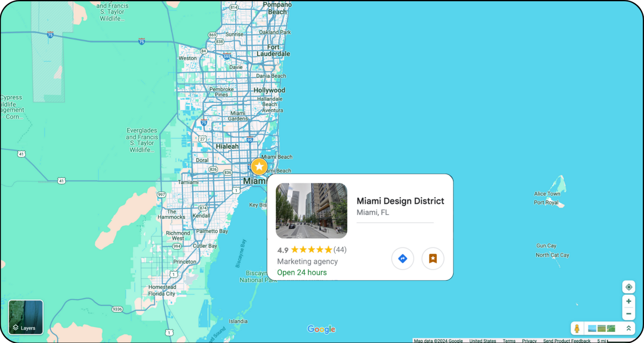Open the Privacy link in footer
Viewport: 644px width, 343px height.
coord(529,341)
